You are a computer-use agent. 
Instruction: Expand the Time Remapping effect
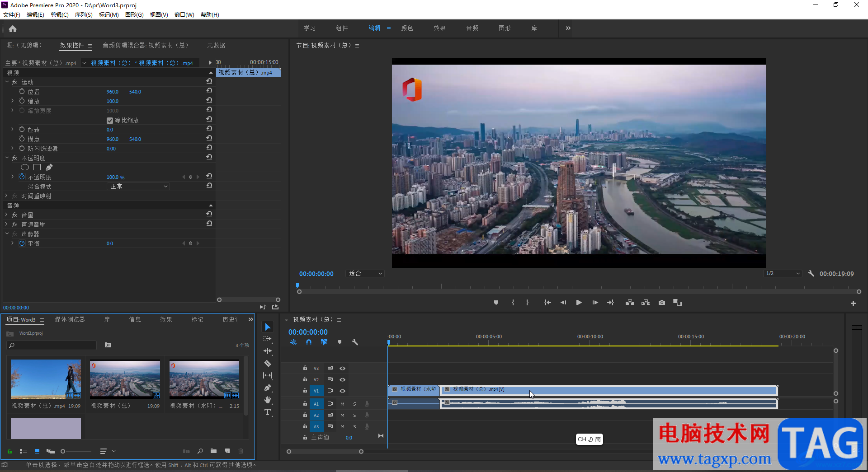tap(6, 196)
